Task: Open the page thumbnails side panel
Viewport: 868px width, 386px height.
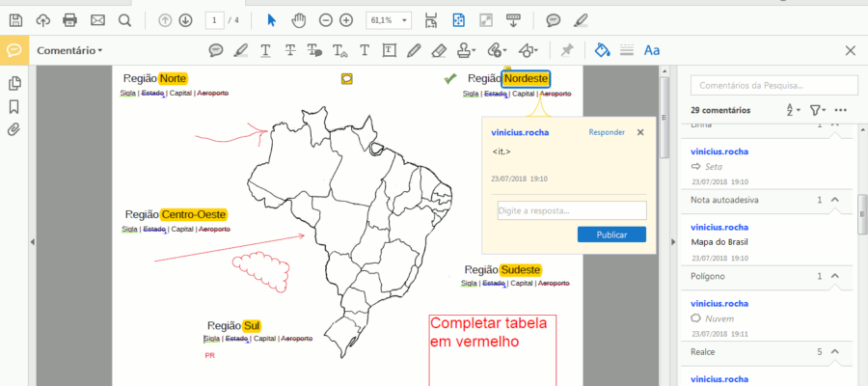Action: point(15,84)
